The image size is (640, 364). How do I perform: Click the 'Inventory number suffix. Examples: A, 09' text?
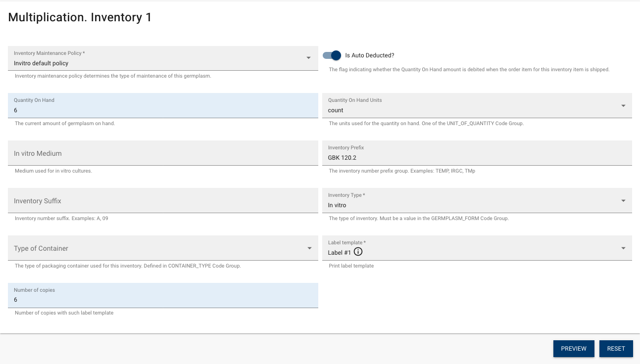pos(61,218)
